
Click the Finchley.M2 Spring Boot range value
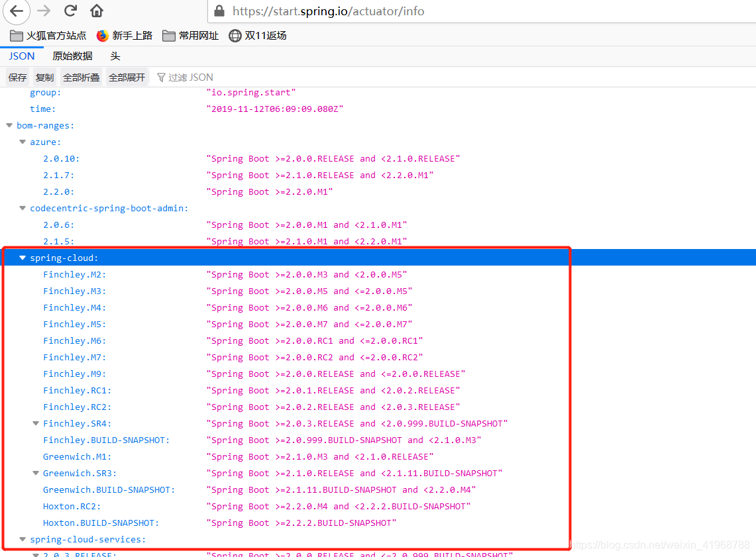307,275
